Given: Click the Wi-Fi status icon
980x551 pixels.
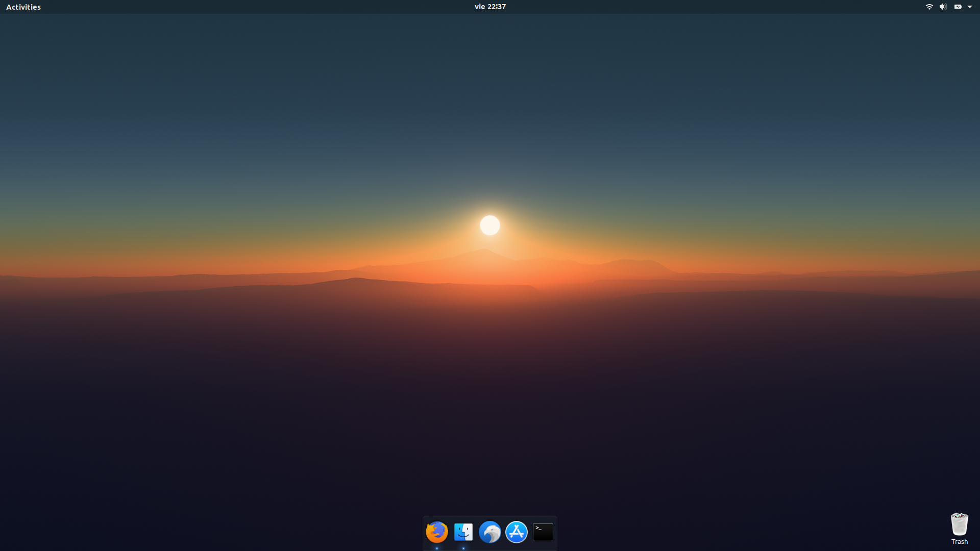Looking at the screenshot, I should pyautogui.click(x=929, y=7).
